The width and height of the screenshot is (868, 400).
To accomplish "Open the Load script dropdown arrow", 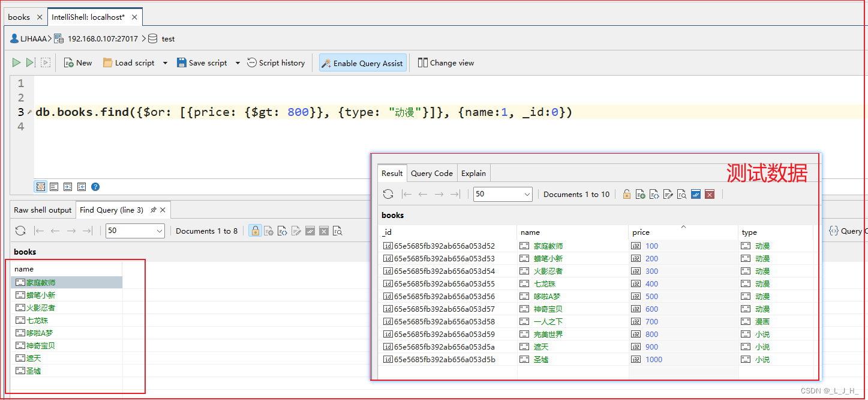I will 165,62.
